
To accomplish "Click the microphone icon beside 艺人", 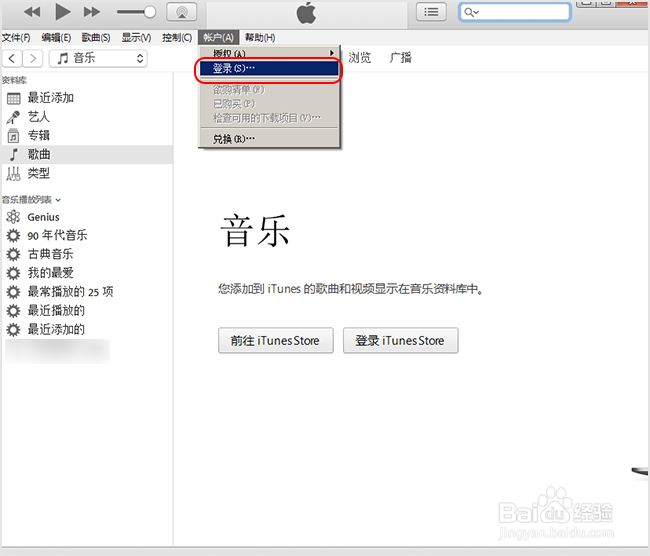I will (x=13, y=117).
